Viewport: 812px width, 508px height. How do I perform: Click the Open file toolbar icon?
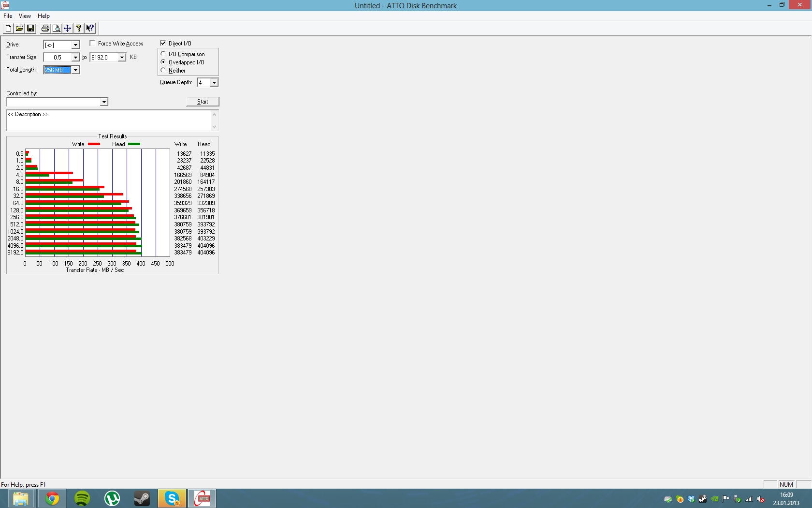coord(19,29)
